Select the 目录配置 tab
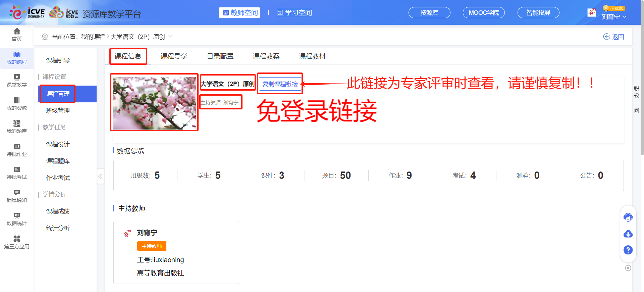 pos(220,56)
